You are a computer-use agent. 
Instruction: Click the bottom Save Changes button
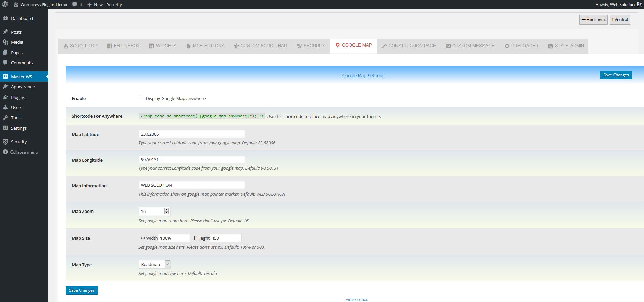tap(82, 290)
